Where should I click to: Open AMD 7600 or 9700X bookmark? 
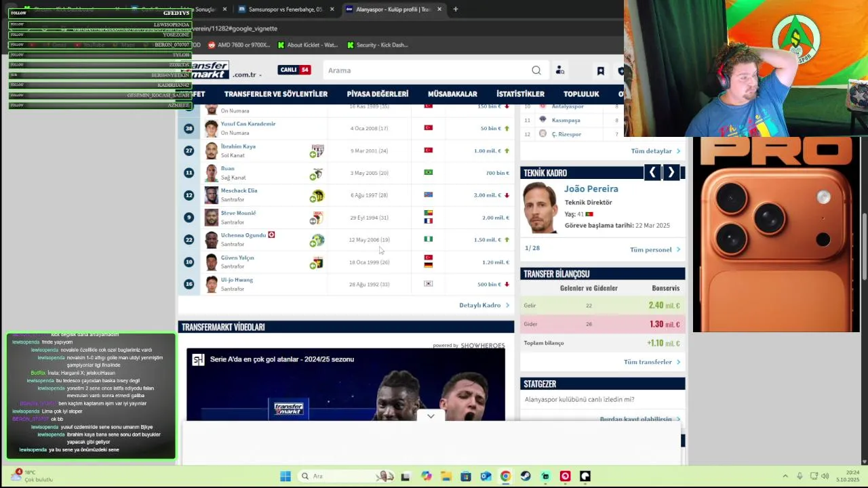(x=239, y=45)
